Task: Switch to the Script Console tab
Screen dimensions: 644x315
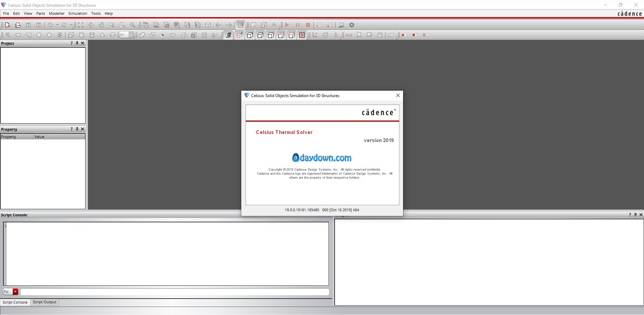Action: tap(15, 302)
